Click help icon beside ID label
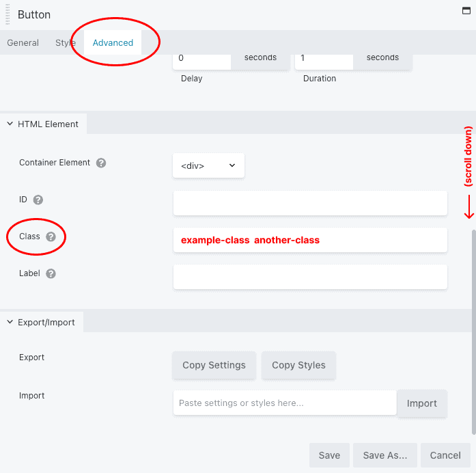 click(x=38, y=200)
